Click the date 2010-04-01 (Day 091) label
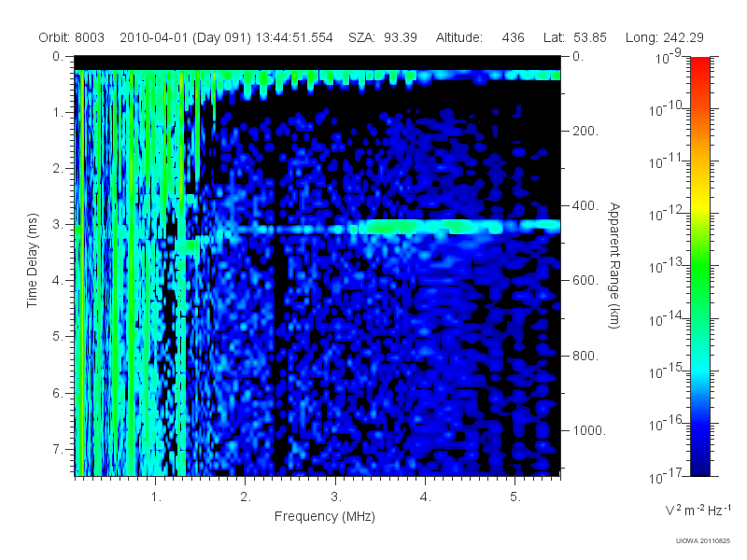 [x=185, y=37]
